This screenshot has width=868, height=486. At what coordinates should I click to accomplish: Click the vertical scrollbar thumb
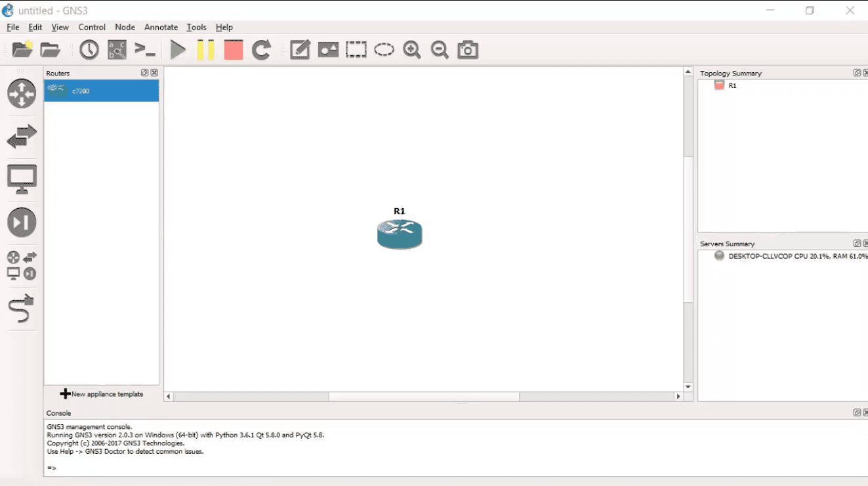pos(688,229)
